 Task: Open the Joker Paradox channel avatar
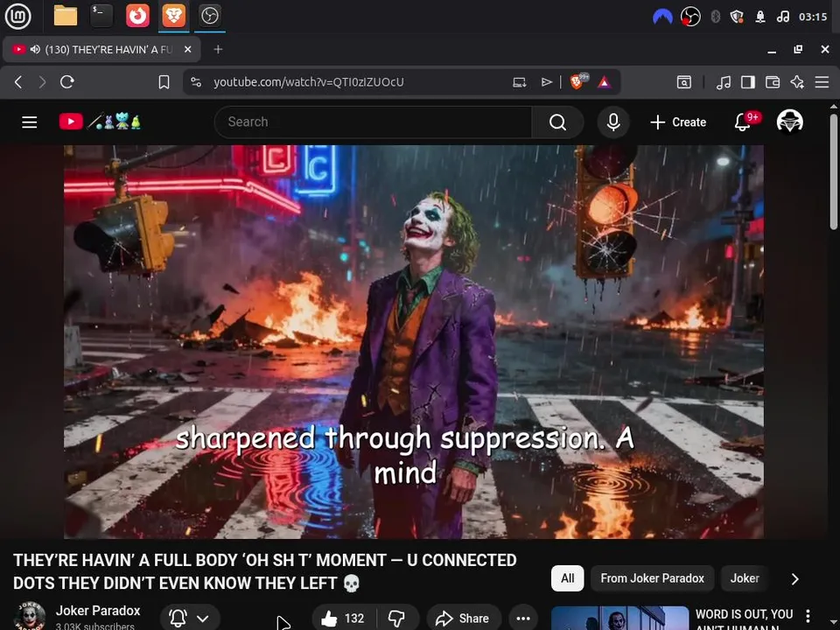click(29, 616)
